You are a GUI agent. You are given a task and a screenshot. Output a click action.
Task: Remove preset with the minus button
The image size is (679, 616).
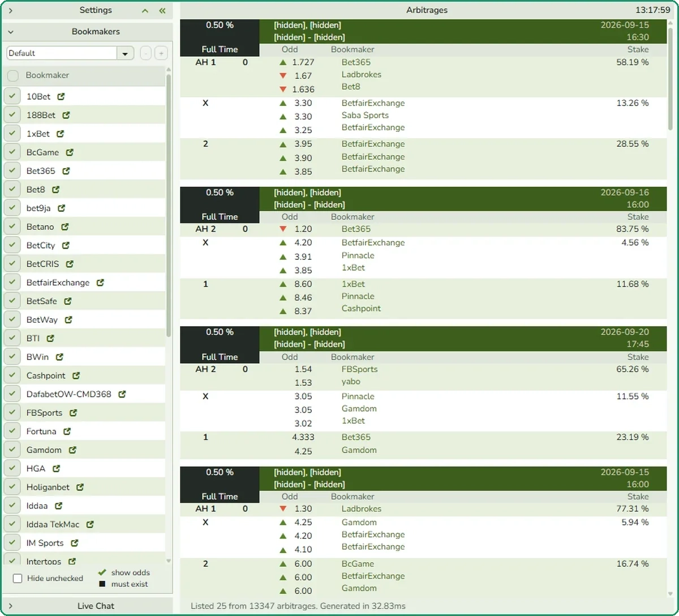pyautogui.click(x=145, y=53)
